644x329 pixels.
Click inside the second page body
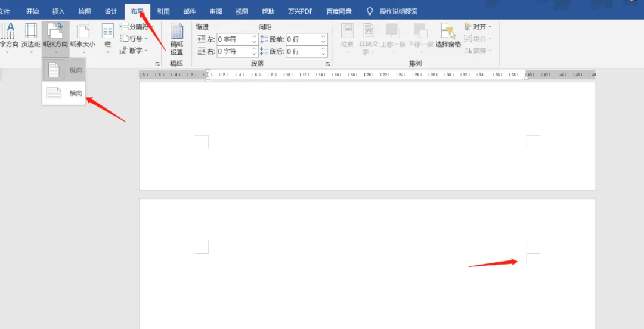[367, 264]
